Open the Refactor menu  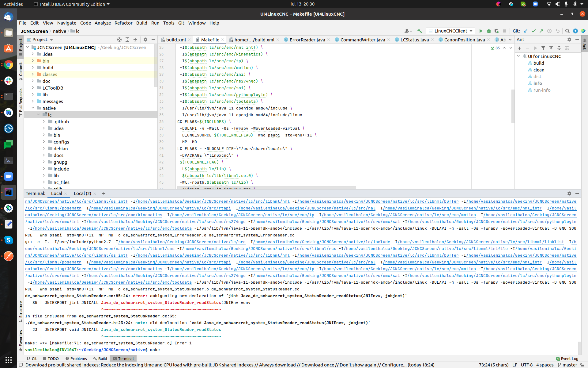123,23
